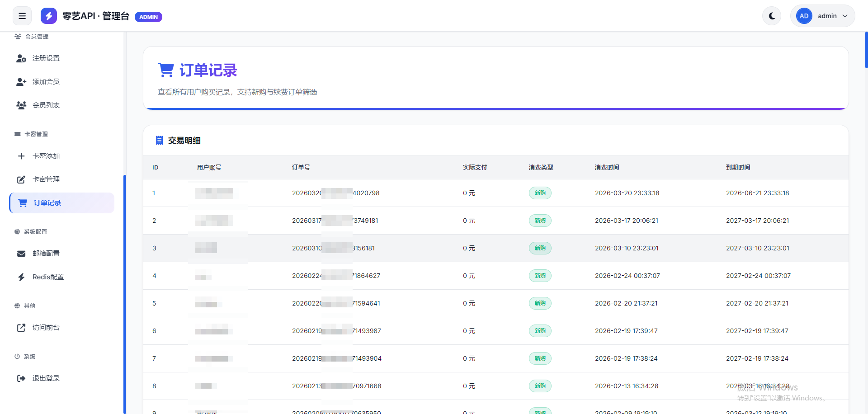The height and width of the screenshot is (414, 868).
Task: Click the sidebar vertical scrollbar
Action: coord(125,294)
